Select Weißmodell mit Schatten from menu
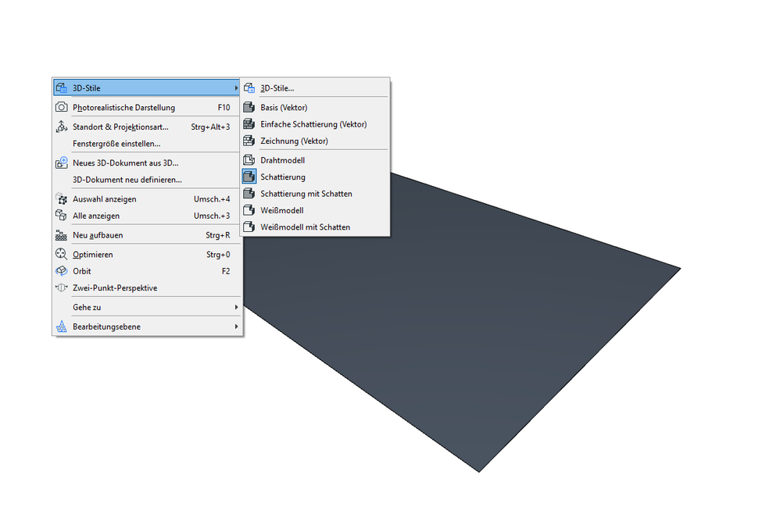This screenshot has height=532, width=780. click(305, 227)
